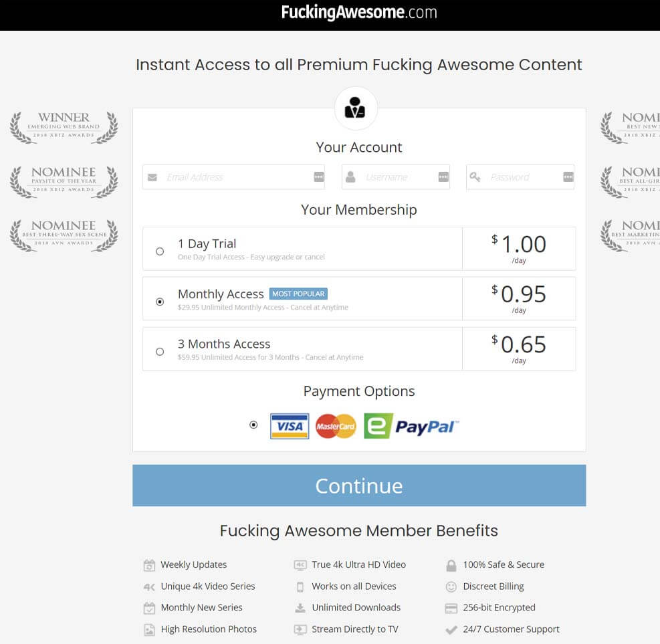Click the Works on all Devices phone icon
This screenshot has height=644, width=660.
300,586
